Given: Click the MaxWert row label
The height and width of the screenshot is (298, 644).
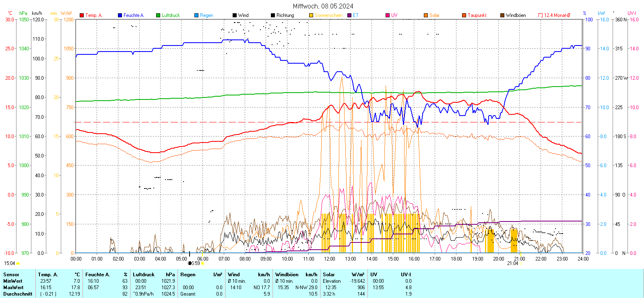Looking at the screenshot, I should (x=13, y=288).
